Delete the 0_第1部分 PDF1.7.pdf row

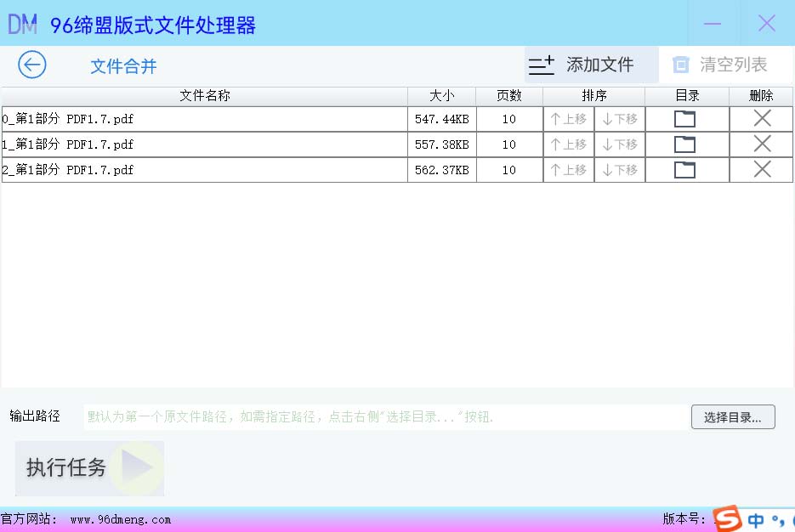(x=762, y=119)
